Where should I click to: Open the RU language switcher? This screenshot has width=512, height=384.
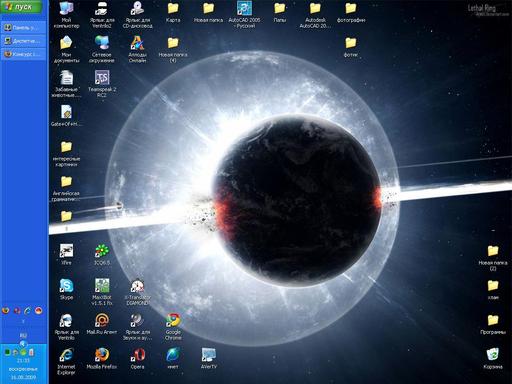tap(23, 335)
